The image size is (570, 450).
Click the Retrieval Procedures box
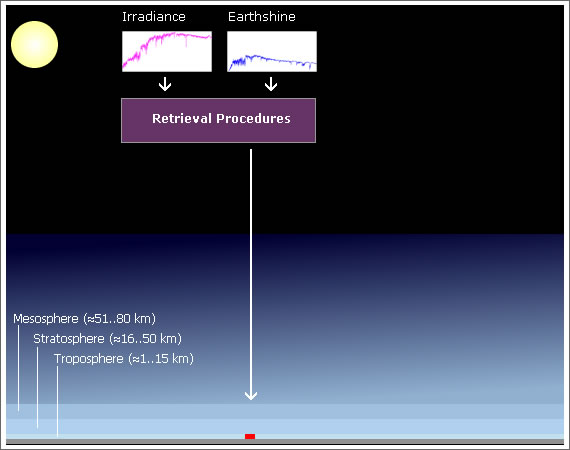click(218, 120)
